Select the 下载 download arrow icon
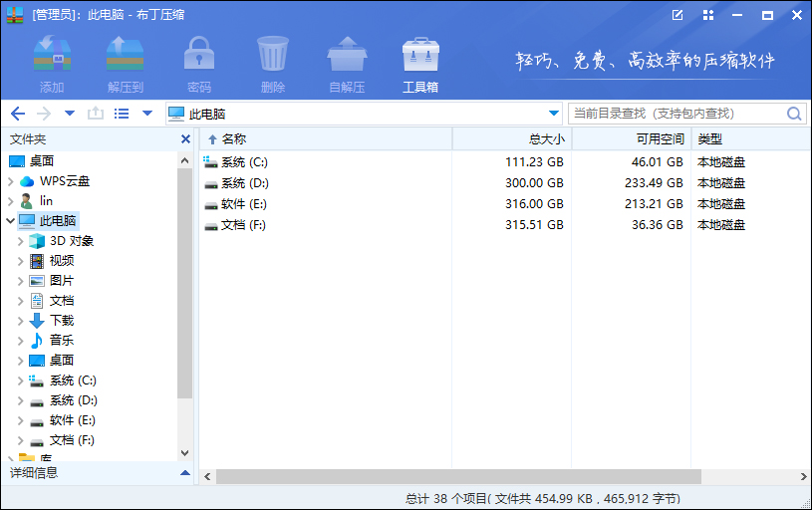This screenshot has width=812, height=510. pyautogui.click(x=37, y=321)
